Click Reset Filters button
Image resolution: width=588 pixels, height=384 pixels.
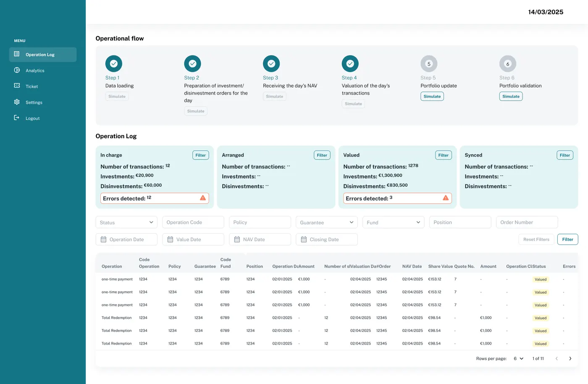pos(536,239)
